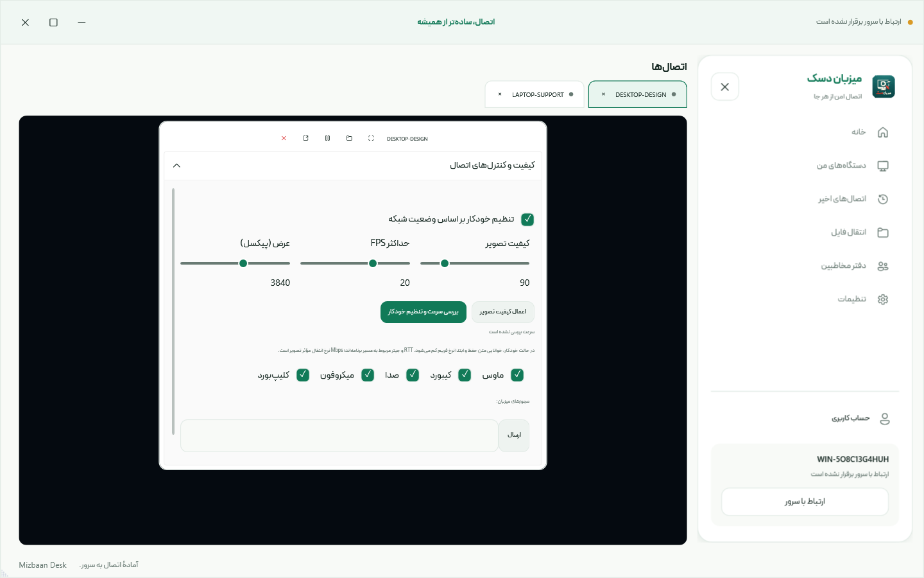Click the میزبان دسک app logo

coord(884,87)
